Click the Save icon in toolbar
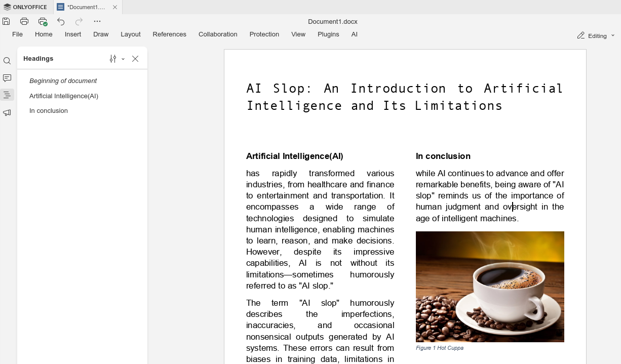 (x=6, y=21)
